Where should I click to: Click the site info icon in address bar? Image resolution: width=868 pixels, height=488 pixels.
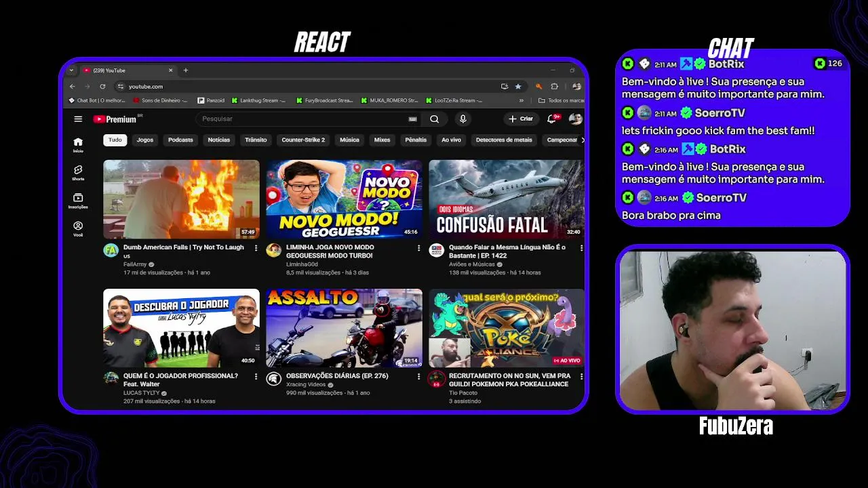point(120,86)
